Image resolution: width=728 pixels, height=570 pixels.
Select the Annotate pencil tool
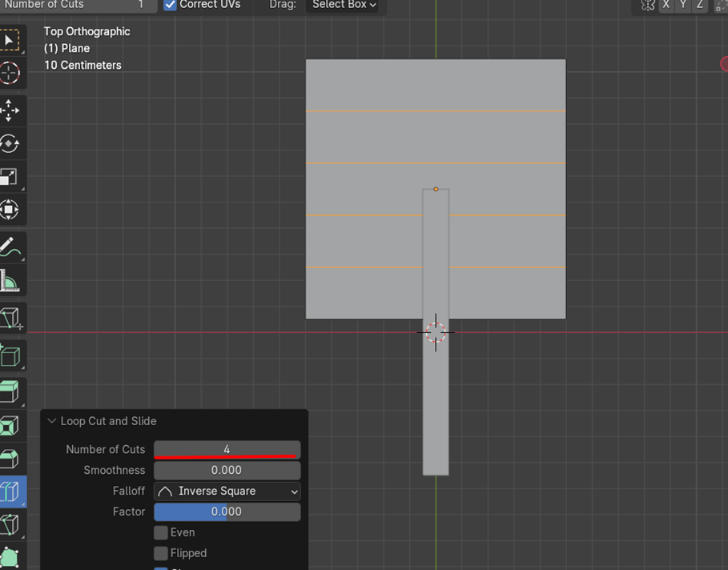(10, 247)
